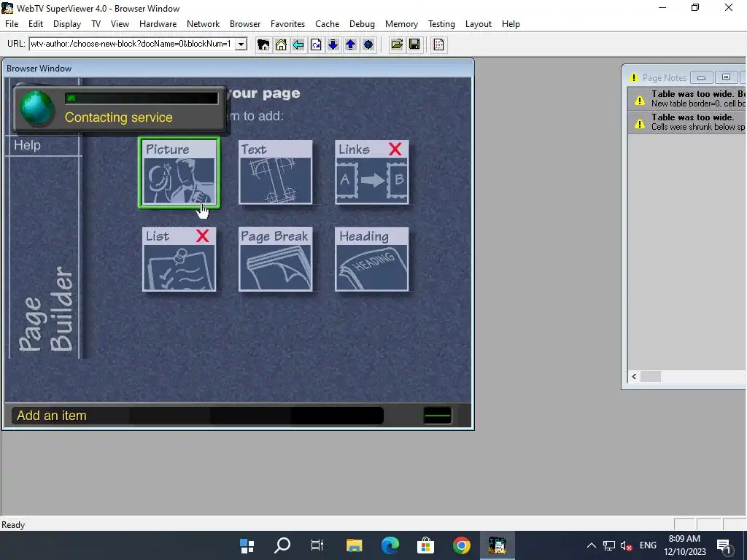Click the Page Notes horizontal scrollbar thumb

click(650, 377)
